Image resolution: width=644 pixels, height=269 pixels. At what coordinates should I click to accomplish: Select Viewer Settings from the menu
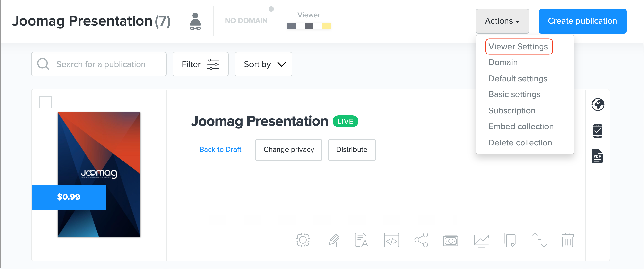[518, 47]
